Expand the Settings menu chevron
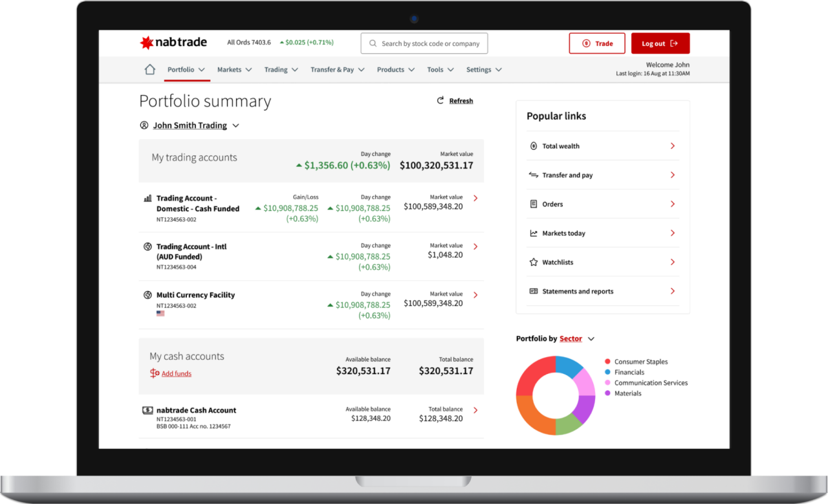Viewport: 828px width, 504px height. pos(499,70)
